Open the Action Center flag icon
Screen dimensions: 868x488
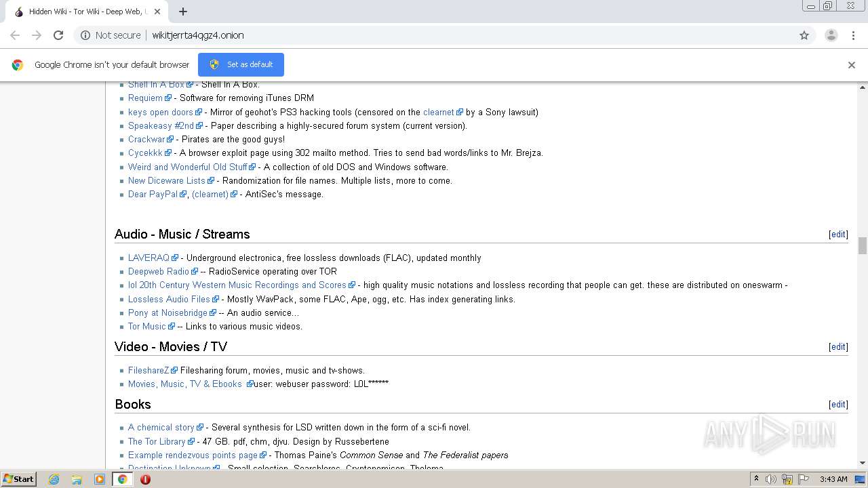(803, 479)
